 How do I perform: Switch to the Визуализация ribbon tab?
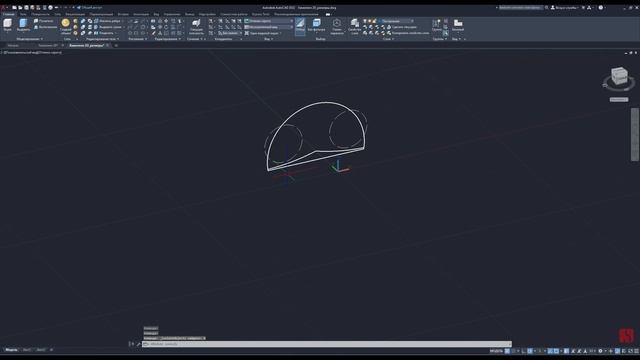point(75,14)
